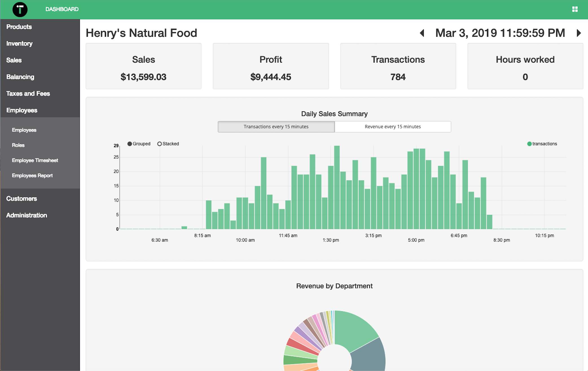Open Taxes and Fees section
This screenshot has width=588, height=371.
click(x=28, y=94)
